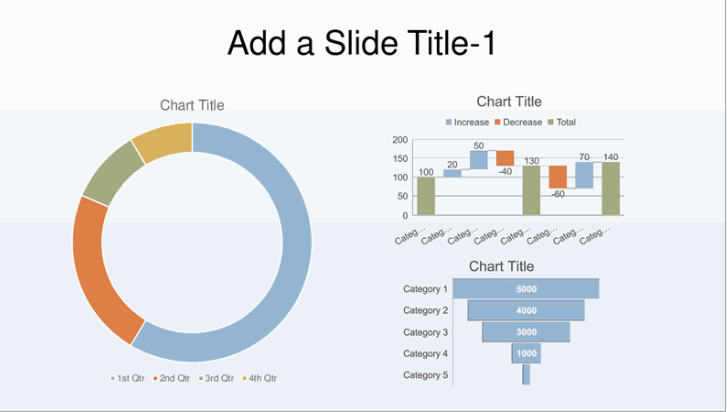Image resolution: width=727 pixels, height=412 pixels.
Task: Click the 'Increase' legend entry
Action: (470, 122)
